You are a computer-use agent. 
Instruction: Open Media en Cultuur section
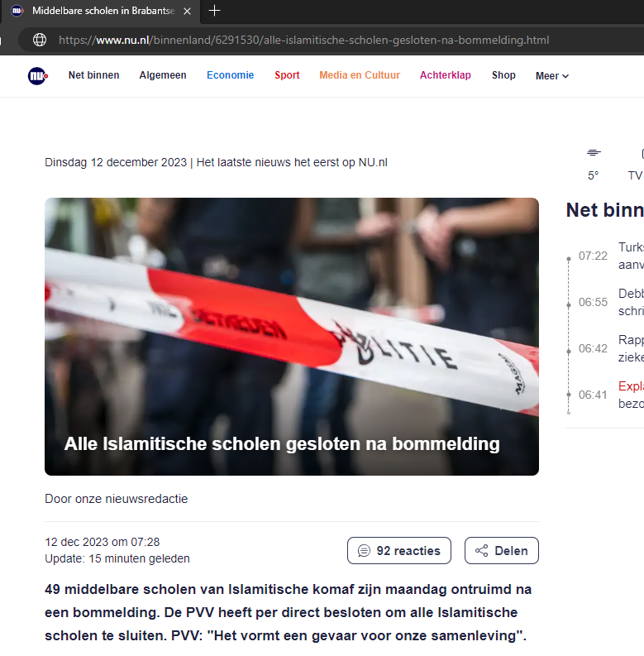click(x=359, y=75)
